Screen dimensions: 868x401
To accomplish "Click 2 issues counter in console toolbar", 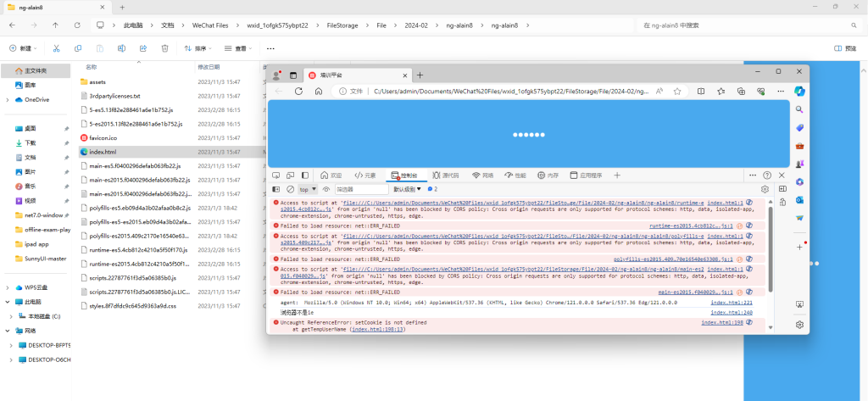I will [433, 189].
